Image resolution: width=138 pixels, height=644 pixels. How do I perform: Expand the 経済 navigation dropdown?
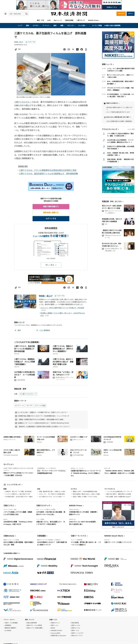[56, 26]
